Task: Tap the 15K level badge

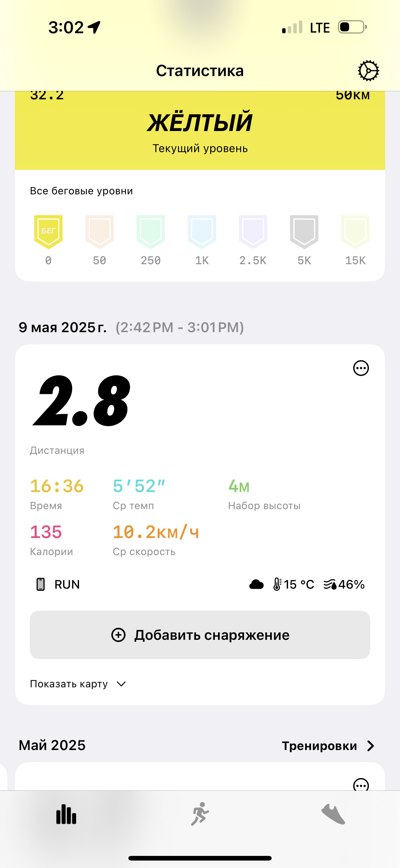Action: click(355, 232)
